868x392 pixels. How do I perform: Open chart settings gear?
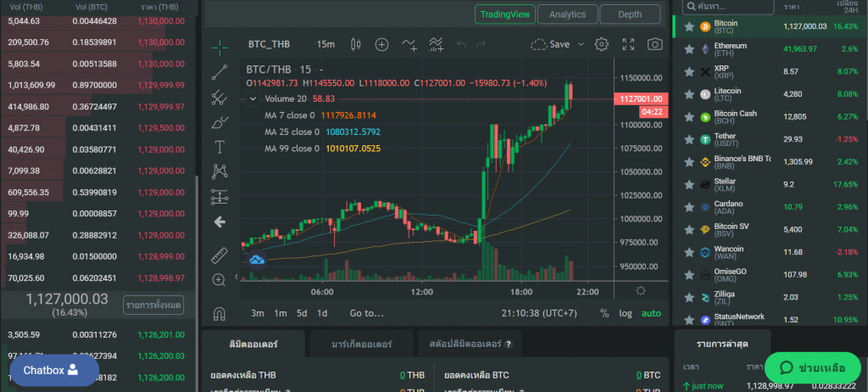602,44
